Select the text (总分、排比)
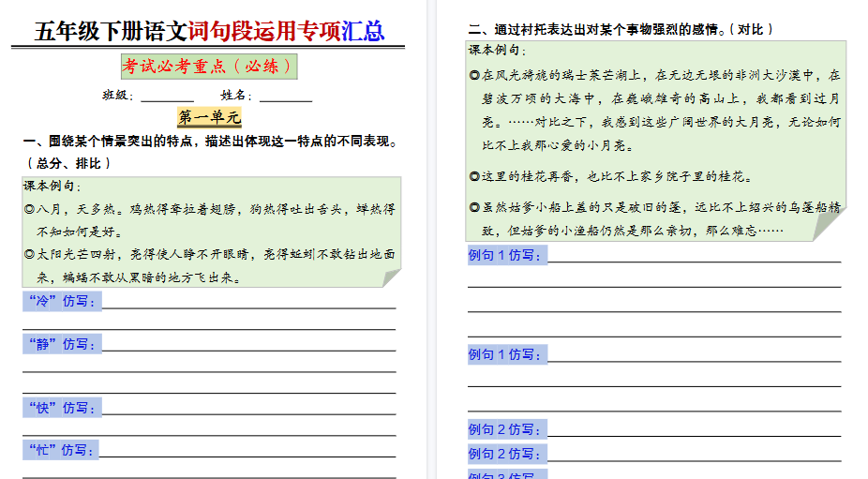 pyautogui.click(x=68, y=163)
